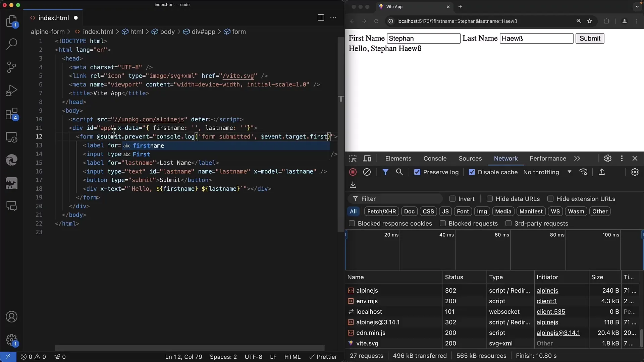The image size is (644, 362).
Task: Open network search in DevTools
Action: pyautogui.click(x=399, y=172)
